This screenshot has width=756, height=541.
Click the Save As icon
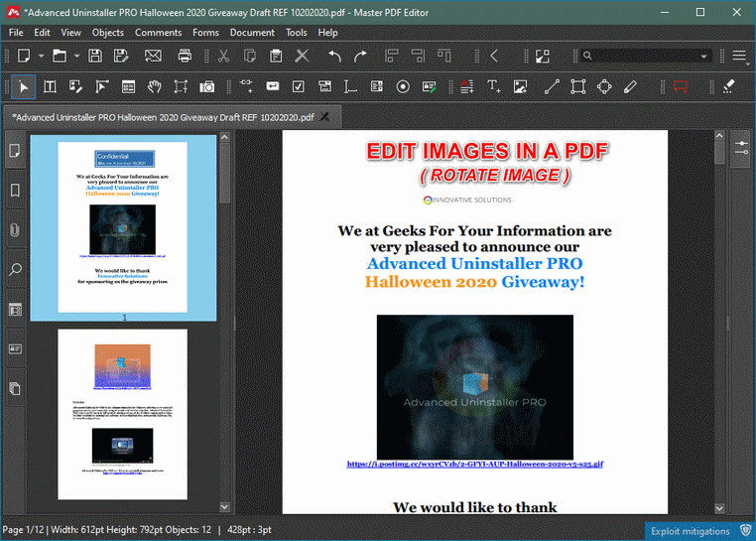point(121,56)
